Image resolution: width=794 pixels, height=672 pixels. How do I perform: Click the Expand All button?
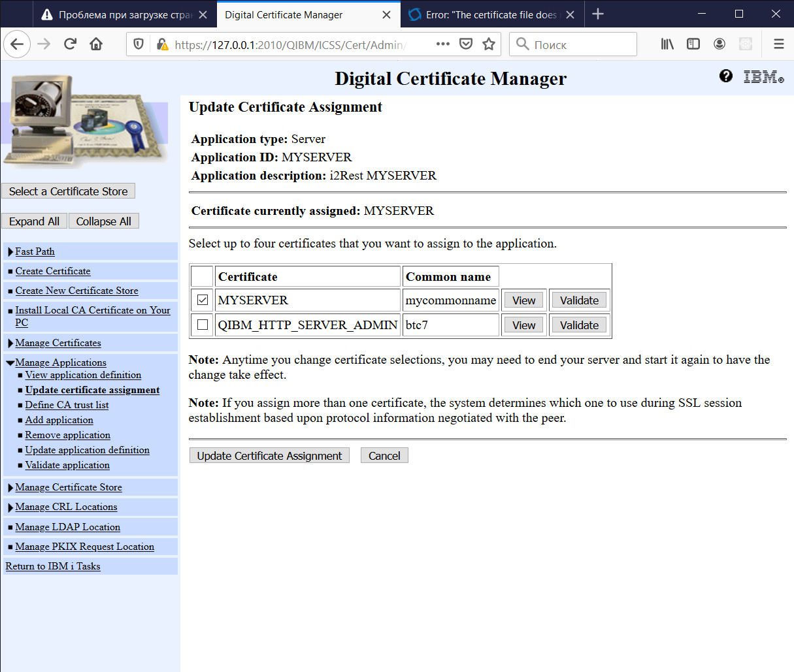click(x=34, y=221)
